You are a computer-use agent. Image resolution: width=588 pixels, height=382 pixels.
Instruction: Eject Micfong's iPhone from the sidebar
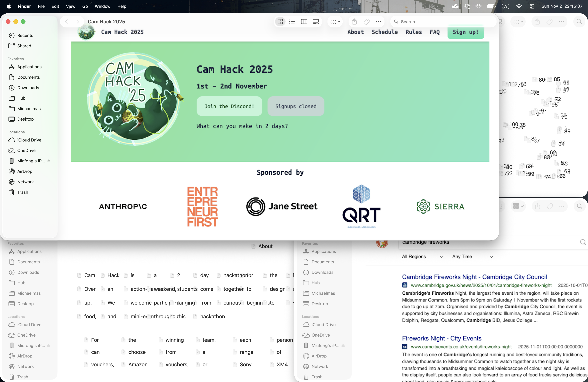coord(49,161)
